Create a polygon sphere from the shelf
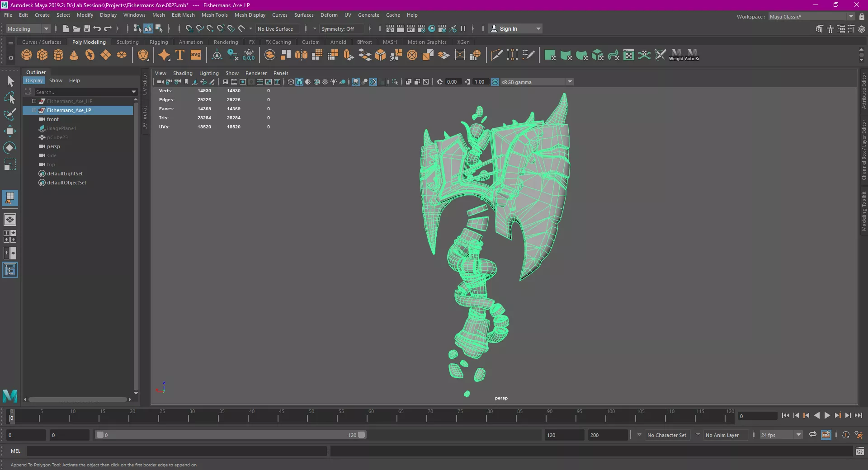Viewport: 868px width, 470px height. (x=27, y=55)
